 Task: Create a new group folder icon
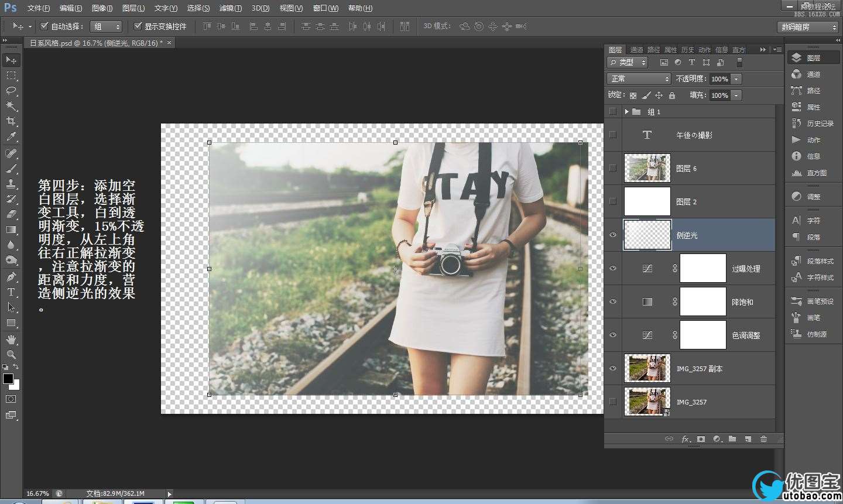[x=732, y=439]
